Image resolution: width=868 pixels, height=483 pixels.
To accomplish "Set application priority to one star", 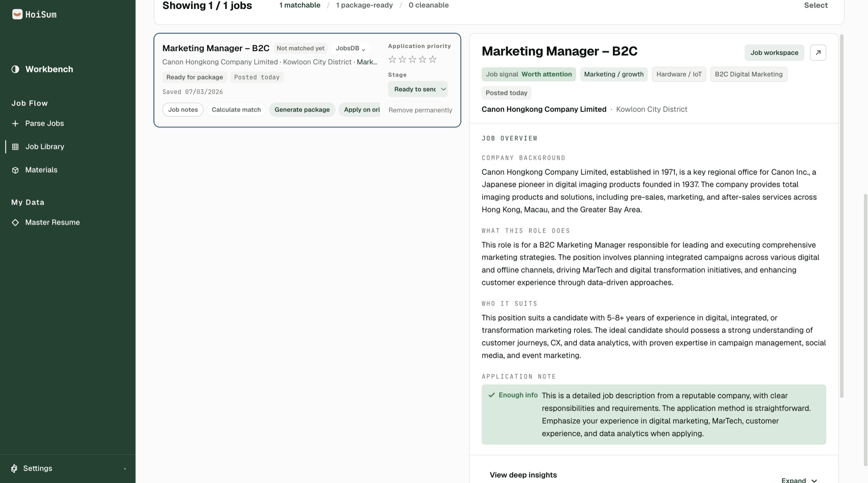I will click(x=392, y=59).
